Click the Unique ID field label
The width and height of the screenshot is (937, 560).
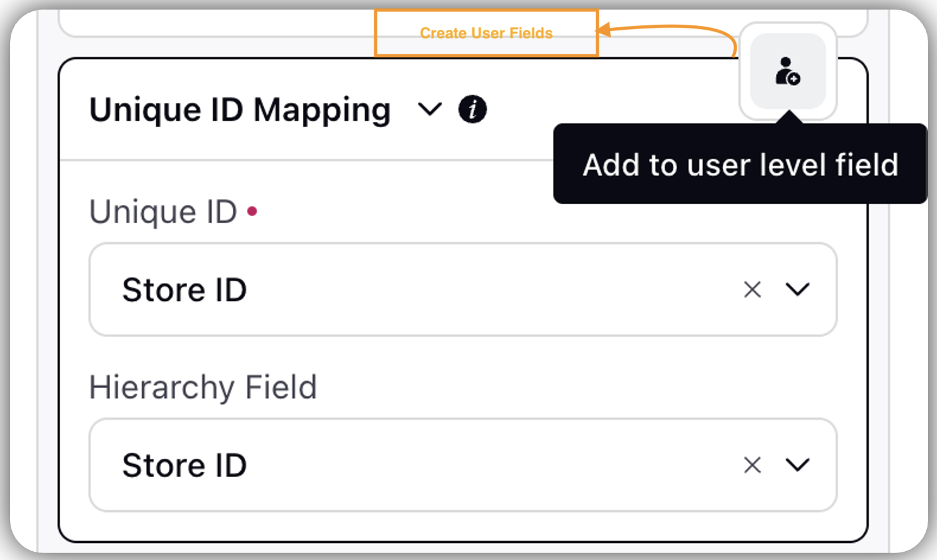tap(163, 212)
